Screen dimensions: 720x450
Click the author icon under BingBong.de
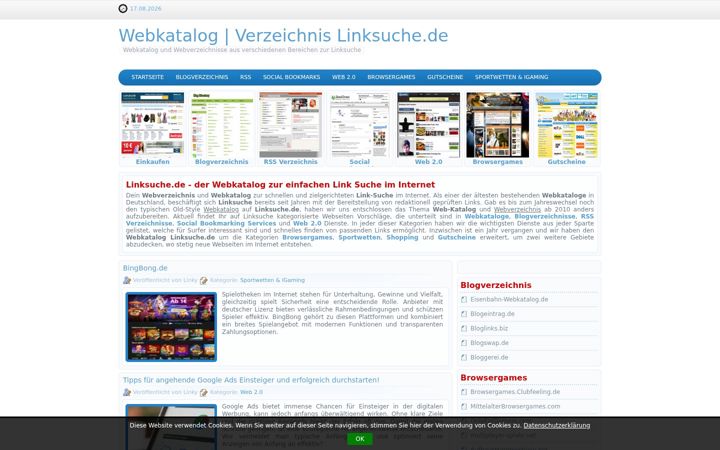point(127,280)
